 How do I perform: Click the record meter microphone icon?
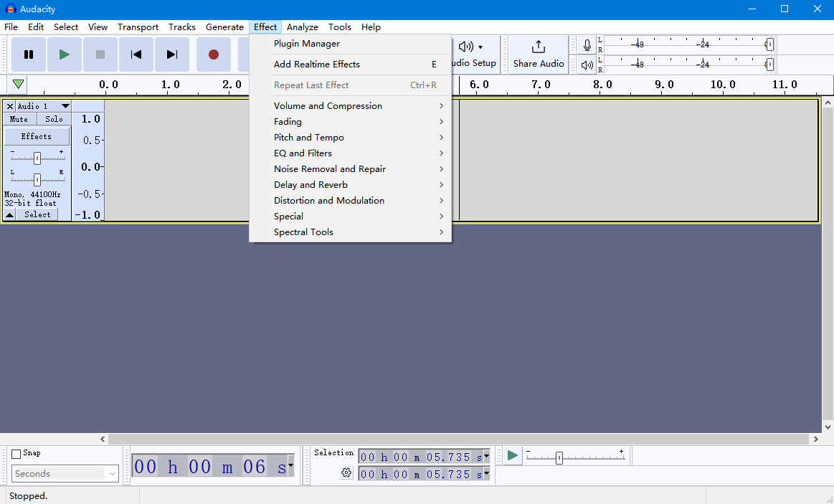pyautogui.click(x=587, y=45)
